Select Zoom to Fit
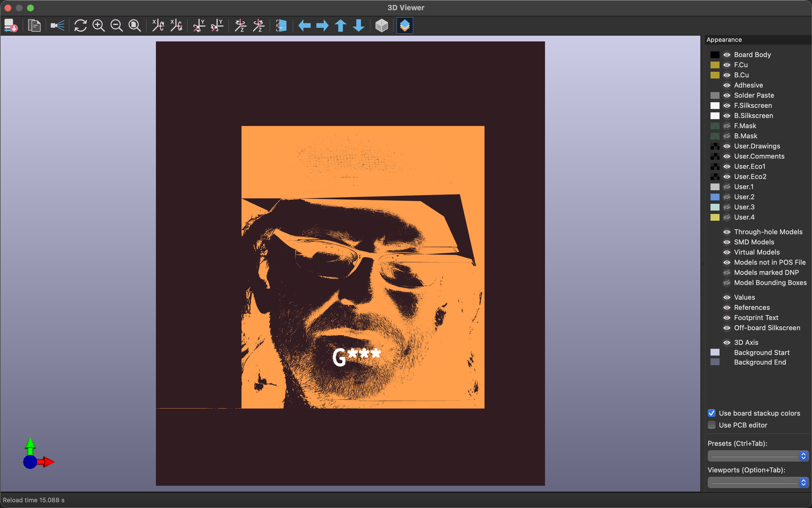 (x=134, y=25)
